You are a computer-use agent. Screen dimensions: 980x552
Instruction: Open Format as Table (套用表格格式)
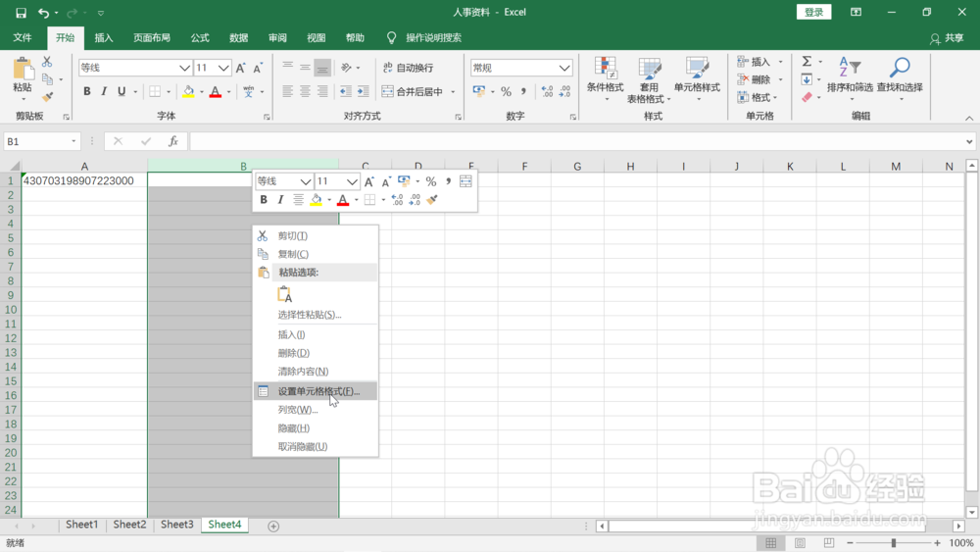649,80
